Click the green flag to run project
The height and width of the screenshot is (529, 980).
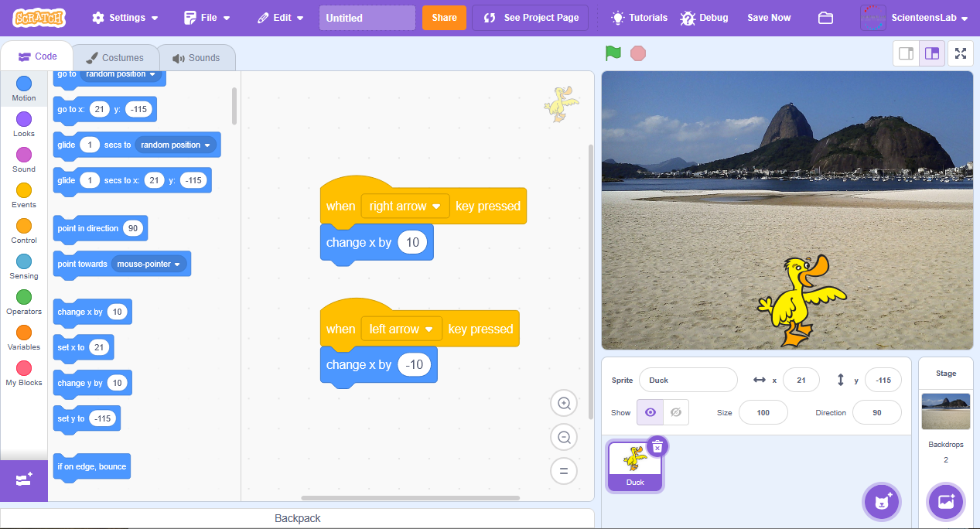pos(613,53)
